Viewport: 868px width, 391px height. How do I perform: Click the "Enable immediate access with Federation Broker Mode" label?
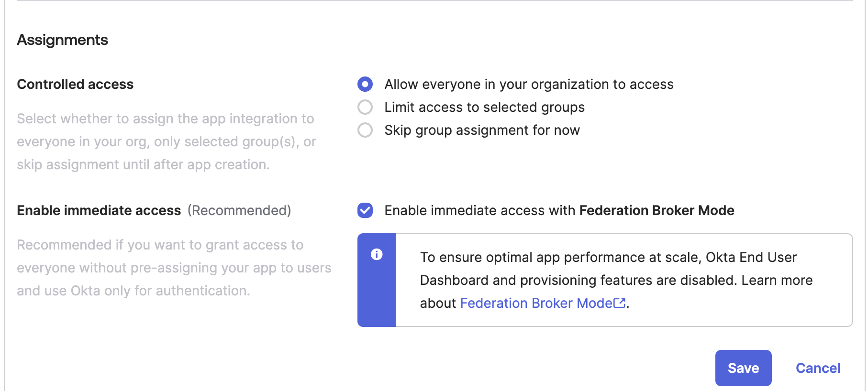[559, 210]
